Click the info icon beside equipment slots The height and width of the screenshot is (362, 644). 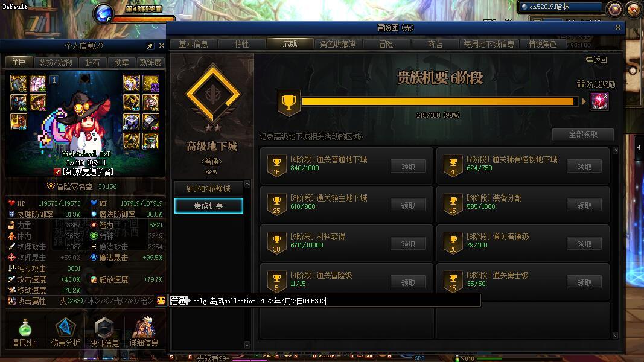click(54, 80)
